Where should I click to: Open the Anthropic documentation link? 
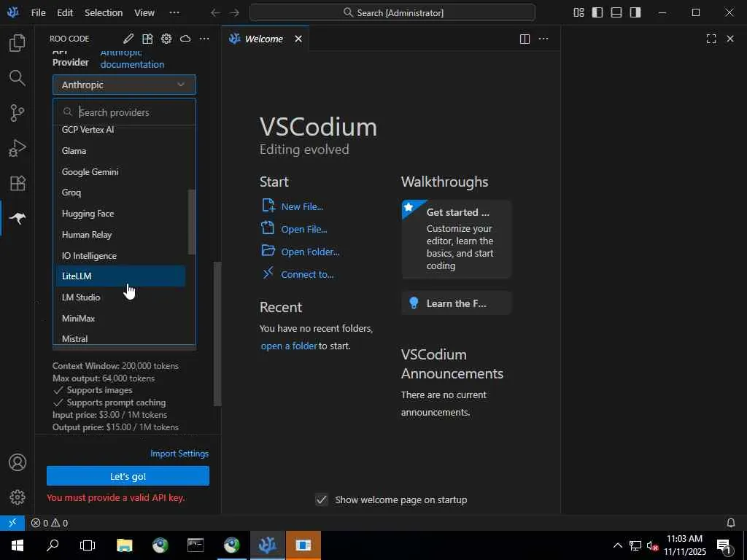[x=132, y=58]
